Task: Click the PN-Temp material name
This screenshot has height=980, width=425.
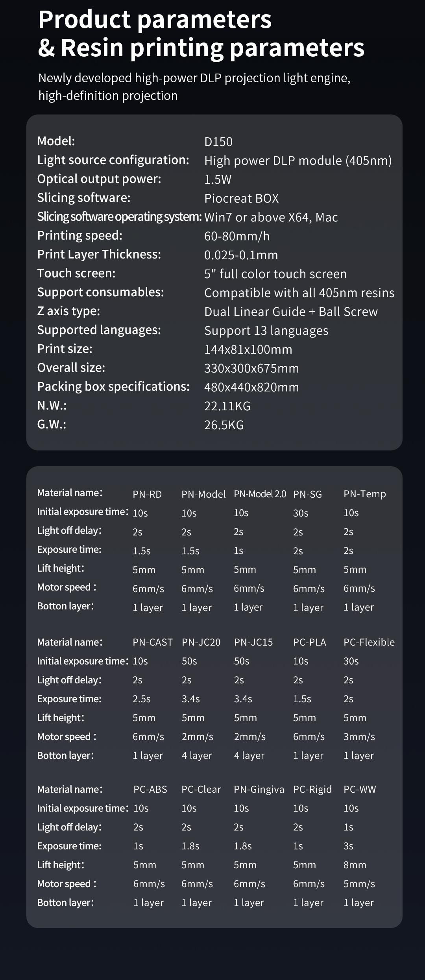Action: coord(365,494)
